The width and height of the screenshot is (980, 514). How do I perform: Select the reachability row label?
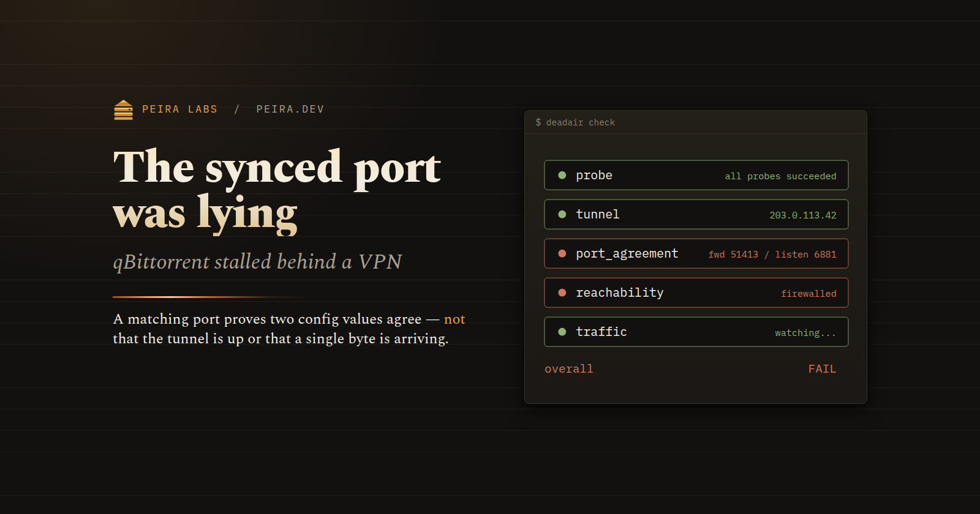620,293
